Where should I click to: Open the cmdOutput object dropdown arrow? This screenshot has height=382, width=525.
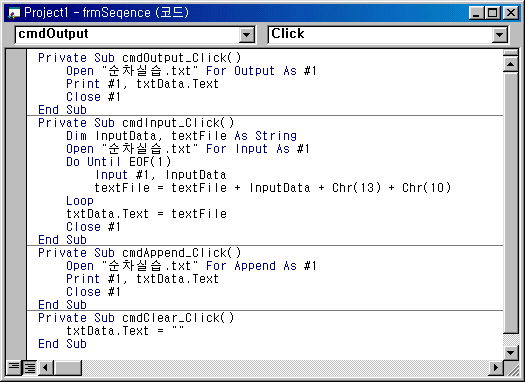click(247, 35)
